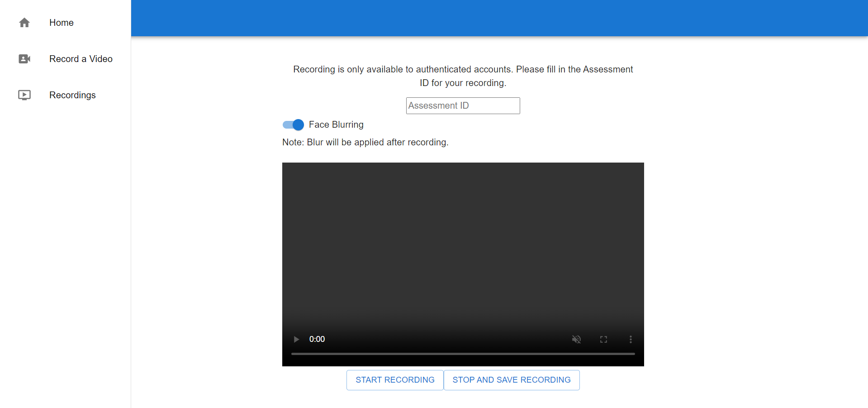Screen dimensions: 868x408
Task: Click the play triangle inside the Recordings icon
Action: pos(25,95)
